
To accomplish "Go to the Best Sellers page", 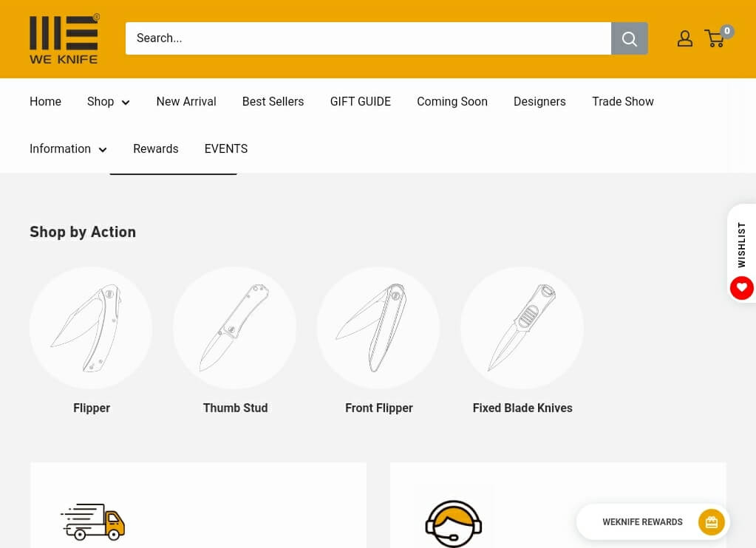I will (273, 102).
